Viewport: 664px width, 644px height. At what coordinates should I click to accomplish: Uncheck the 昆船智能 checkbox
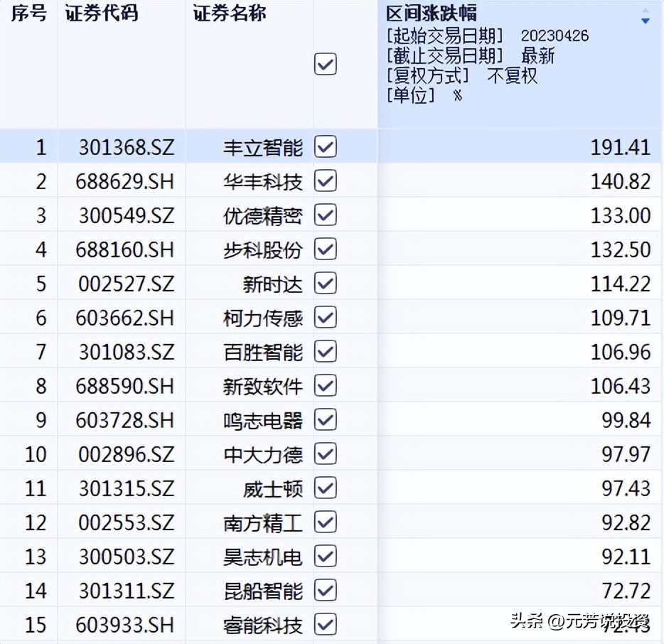click(x=325, y=590)
